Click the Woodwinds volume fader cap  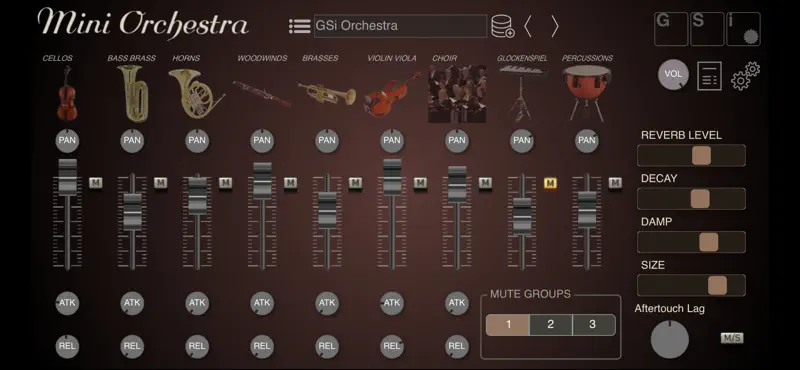(x=262, y=181)
